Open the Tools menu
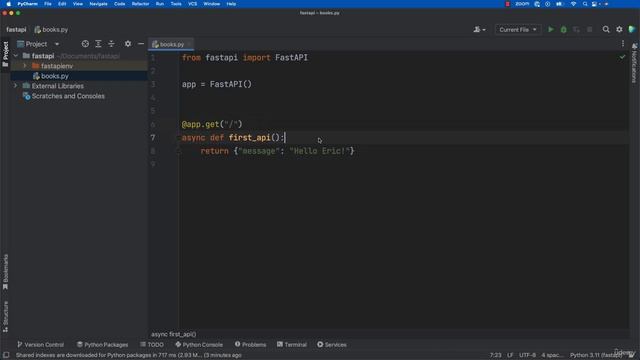Screen dimensions: 640x360 [x=176, y=4]
